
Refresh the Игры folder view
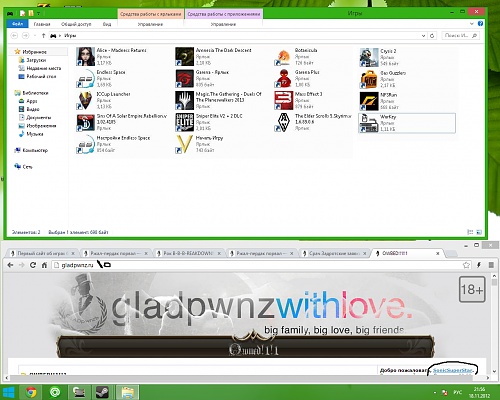[432, 35]
